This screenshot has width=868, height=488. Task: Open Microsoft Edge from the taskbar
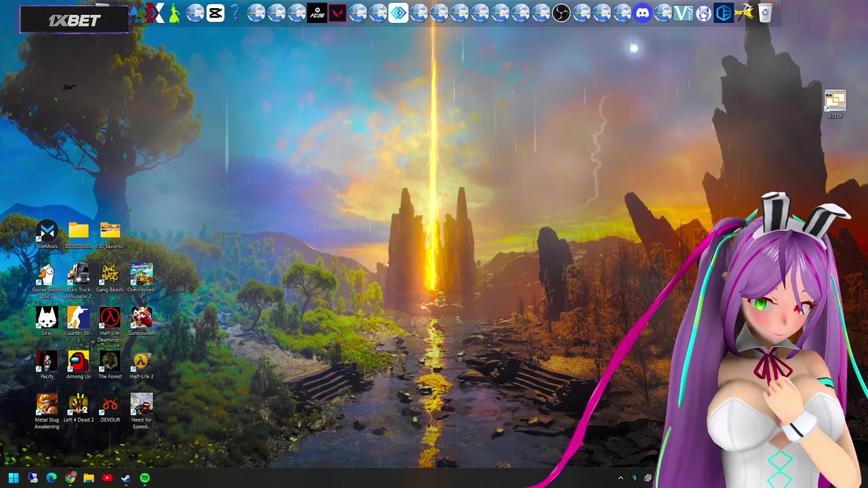click(52, 478)
